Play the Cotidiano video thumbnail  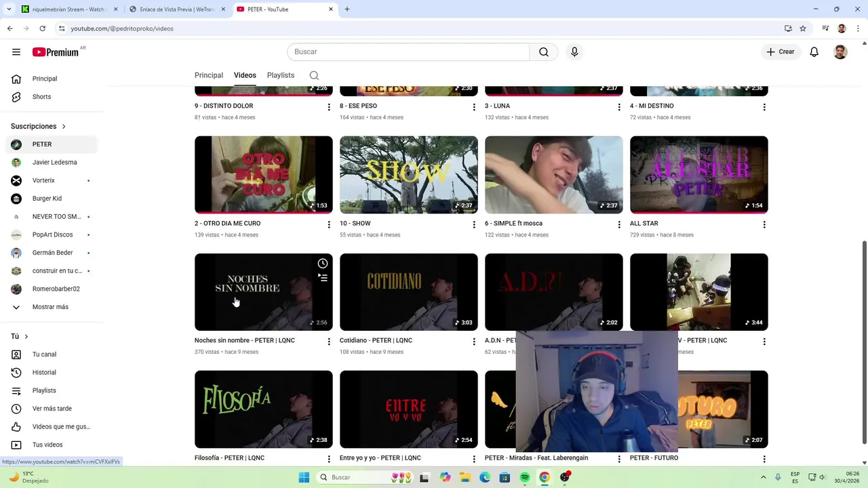click(x=409, y=292)
